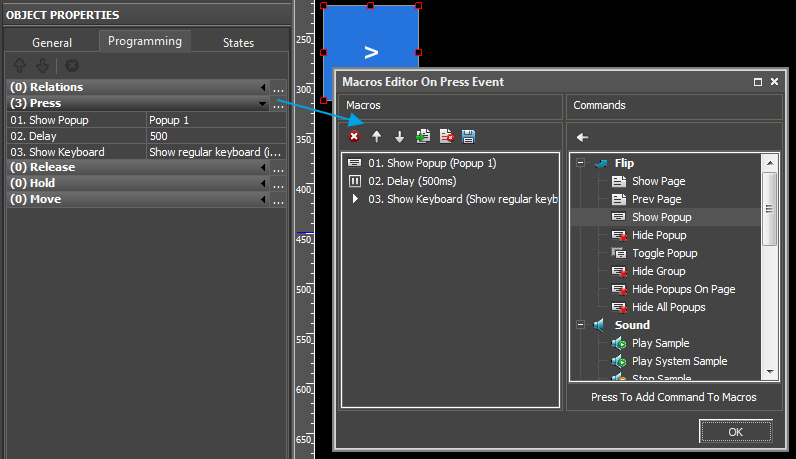Click the move down arrow in Object Properties
Image resolution: width=796 pixels, height=459 pixels.
click(43, 65)
